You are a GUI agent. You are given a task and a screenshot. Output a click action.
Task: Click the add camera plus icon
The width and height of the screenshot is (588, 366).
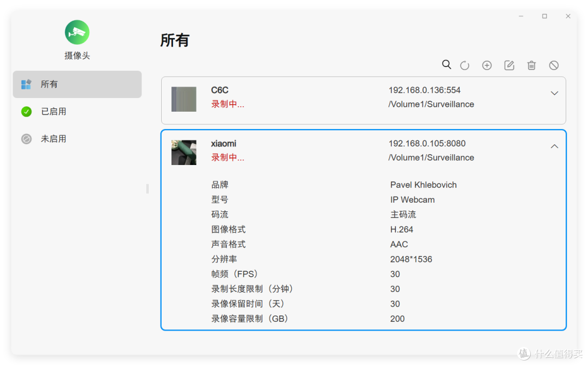(x=487, y=65)
